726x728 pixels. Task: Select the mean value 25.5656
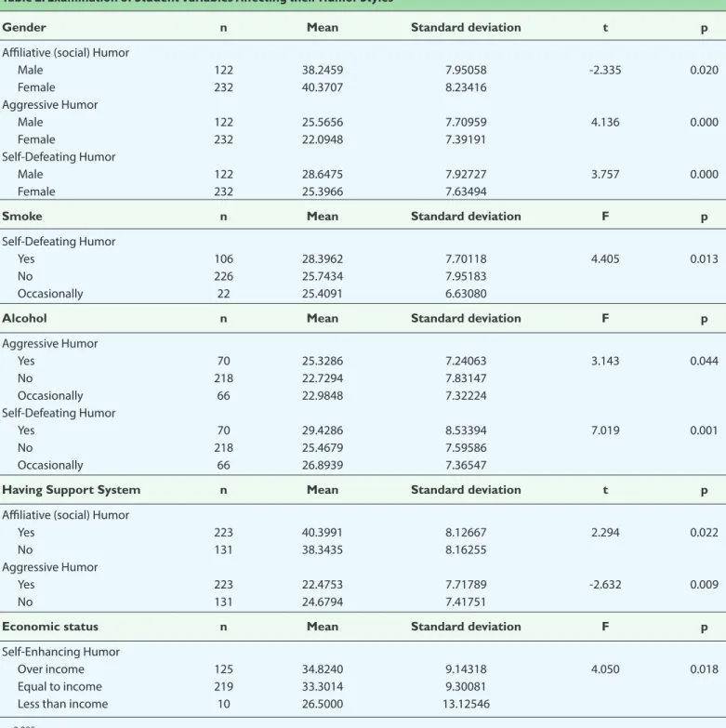click(x=323, y=122)
